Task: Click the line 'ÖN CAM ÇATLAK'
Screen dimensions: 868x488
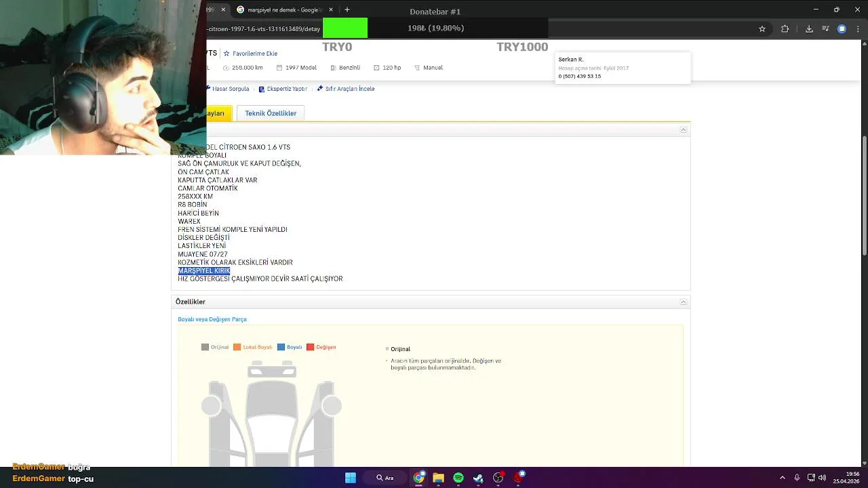Action: tap(203, 172)
